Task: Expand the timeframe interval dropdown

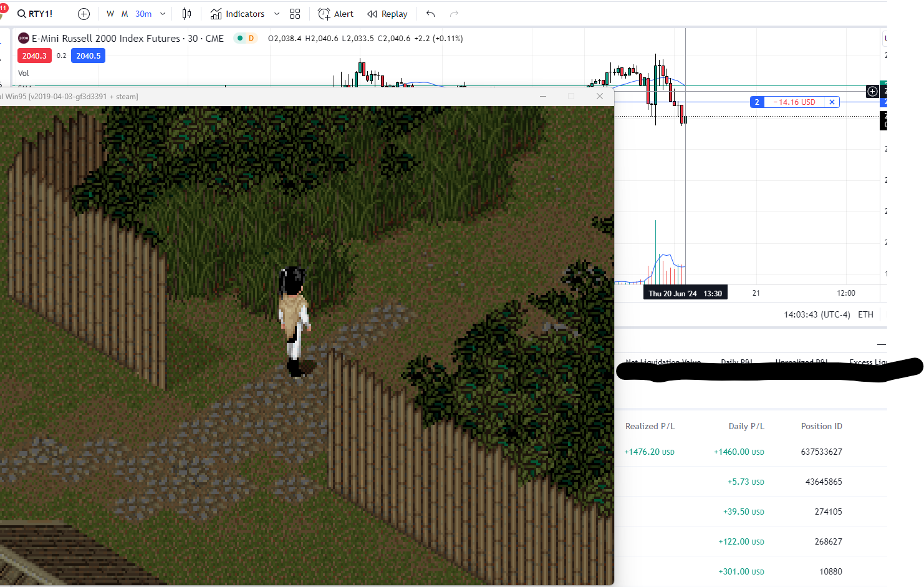Action: pyautogui.click(x=163, y=14)
